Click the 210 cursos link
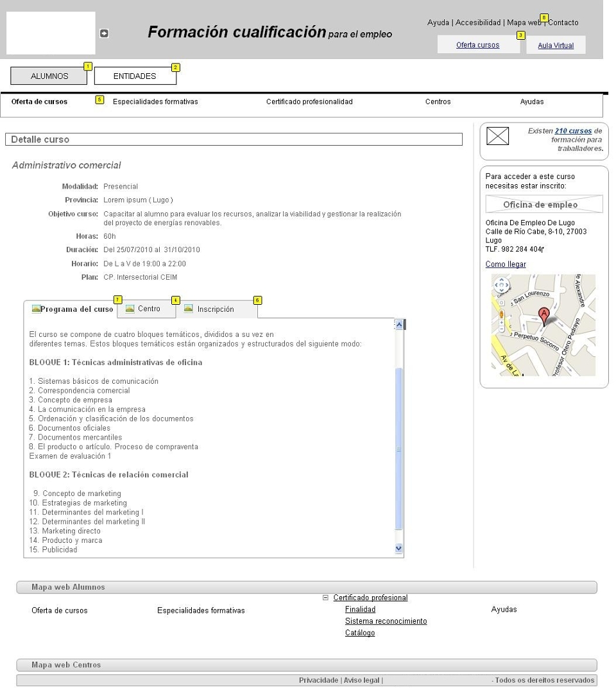The image size is (616, 695). pos(573,131)
